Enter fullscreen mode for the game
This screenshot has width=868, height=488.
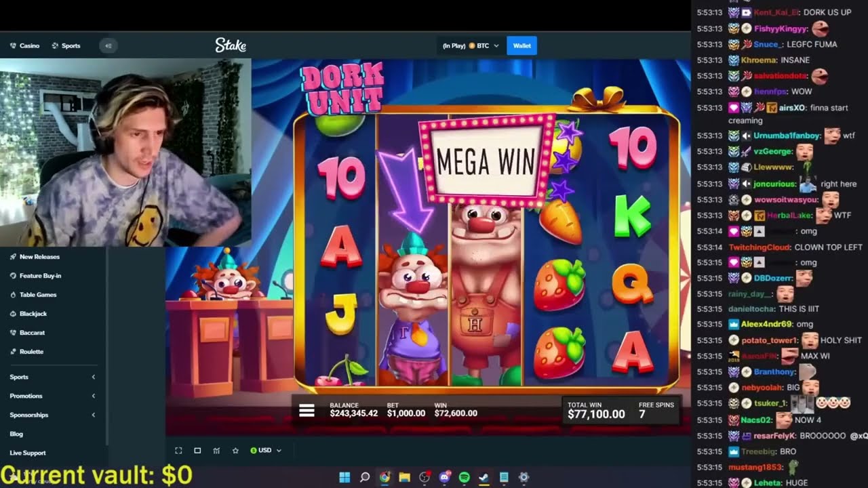178,450
